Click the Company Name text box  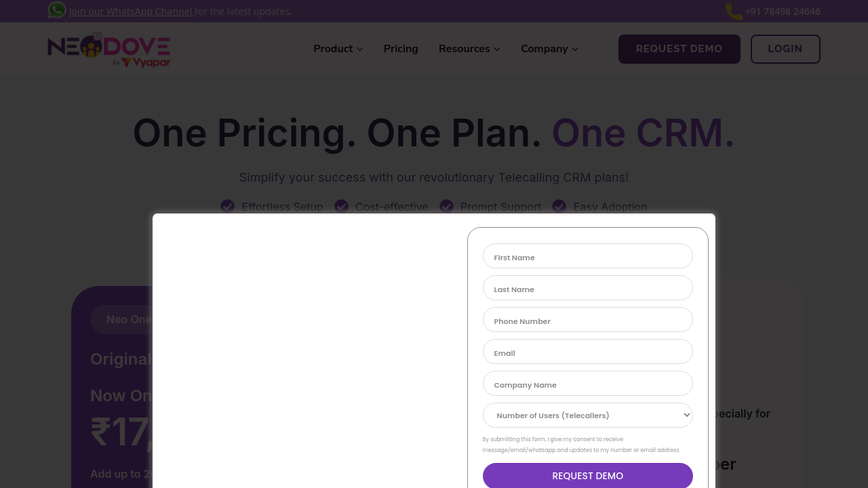point(587,384)
